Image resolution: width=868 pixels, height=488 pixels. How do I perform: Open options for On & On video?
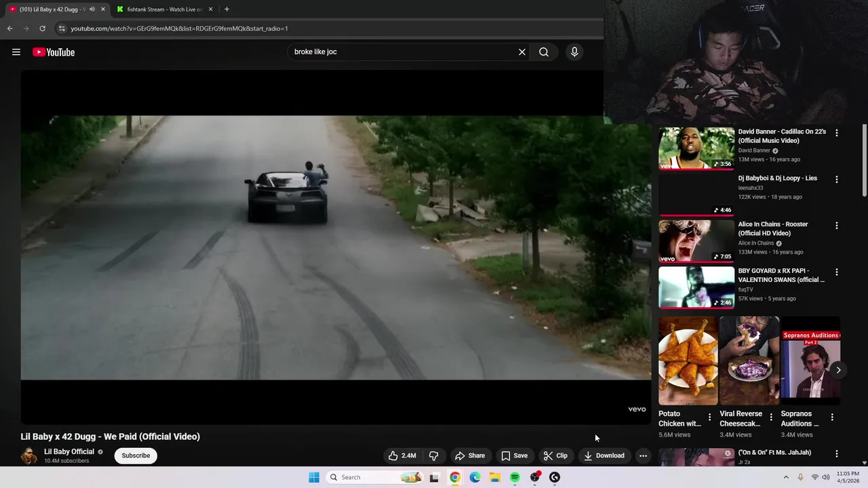(836, 453)
